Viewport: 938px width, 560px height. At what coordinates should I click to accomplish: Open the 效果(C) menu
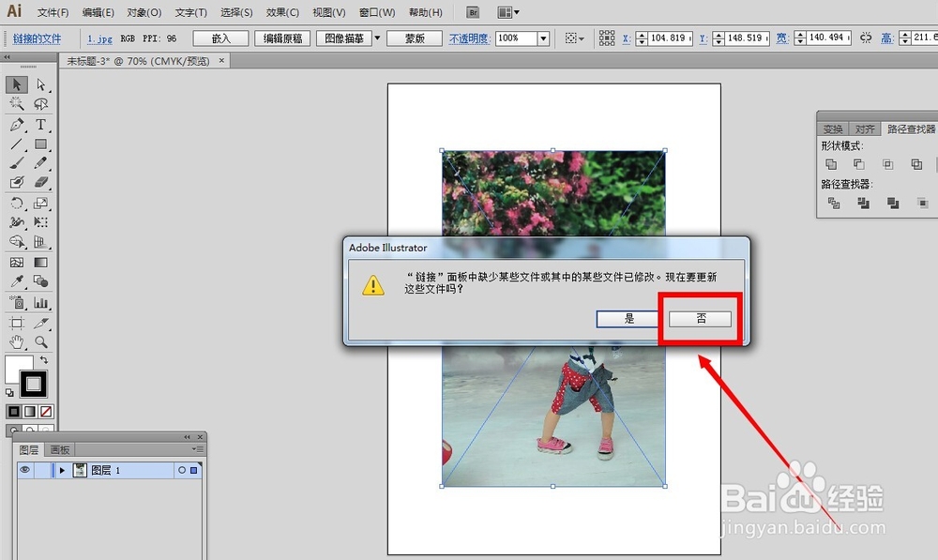(x=282, y=12)
